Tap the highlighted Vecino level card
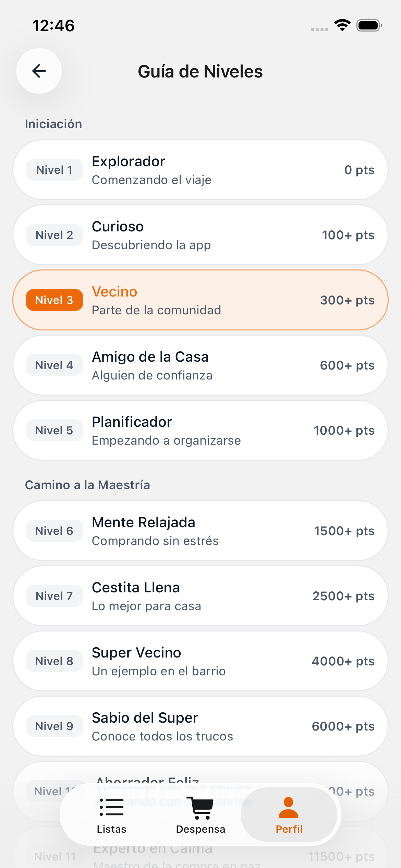Screen dimensions: 401x868 (x=200, y=300)
